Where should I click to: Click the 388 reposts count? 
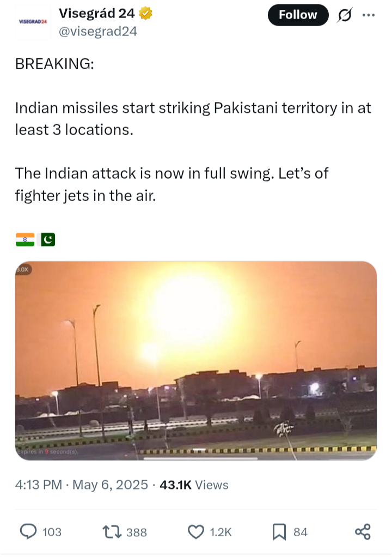coord(137,532)
